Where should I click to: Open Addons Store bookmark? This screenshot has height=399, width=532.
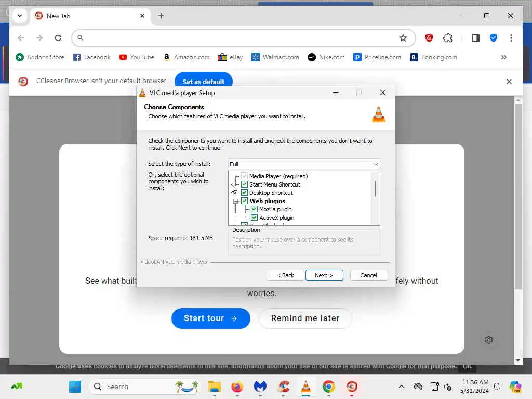click(x=40, y=57)
